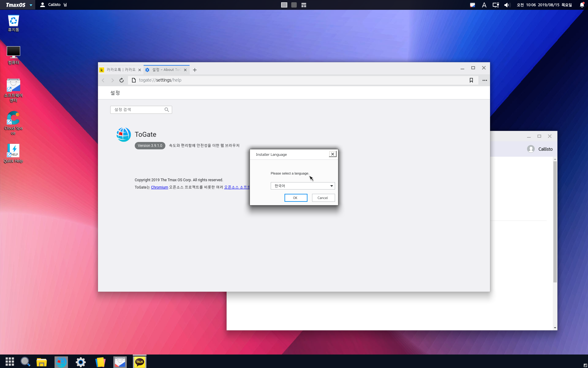This screenshot has width=588, height=368.
Task: Open the search magnifier in taskbar
Action: click(x=25, y=362)
